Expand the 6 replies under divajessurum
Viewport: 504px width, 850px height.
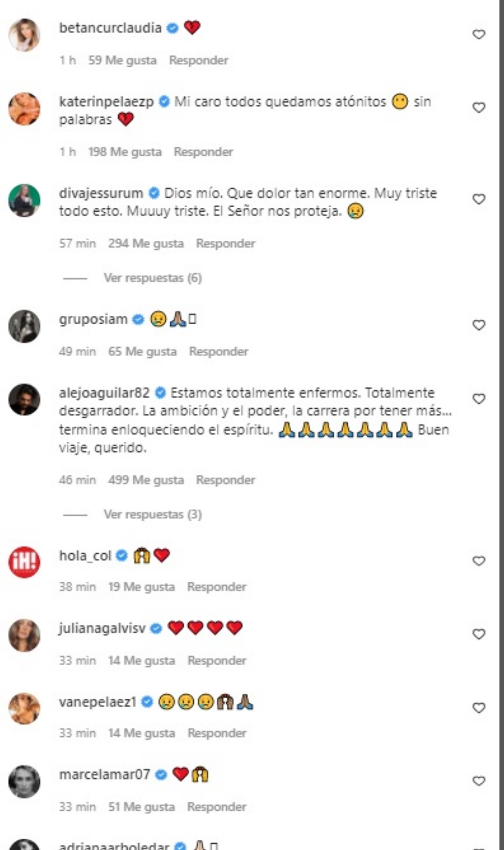(x=152, y=278)
